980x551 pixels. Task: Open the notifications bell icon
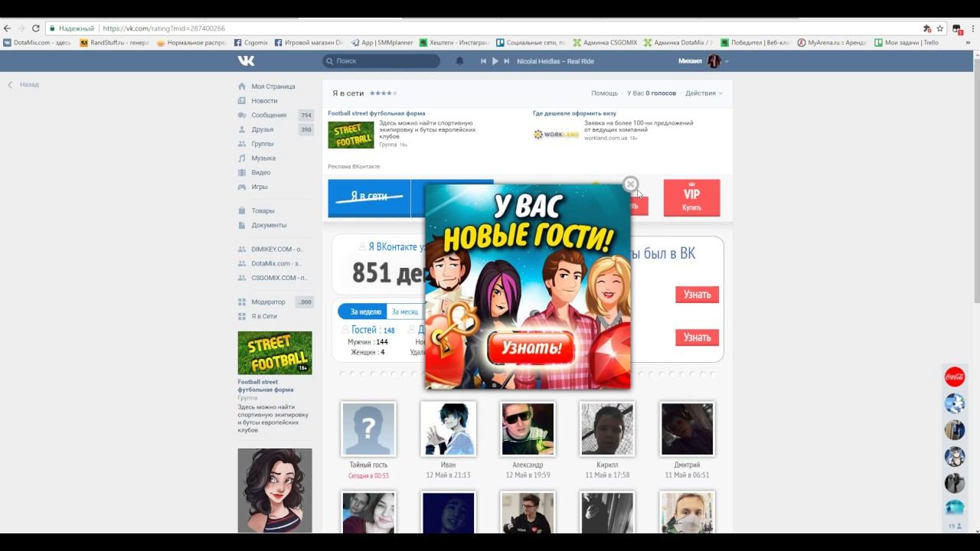tap(460, 61)
